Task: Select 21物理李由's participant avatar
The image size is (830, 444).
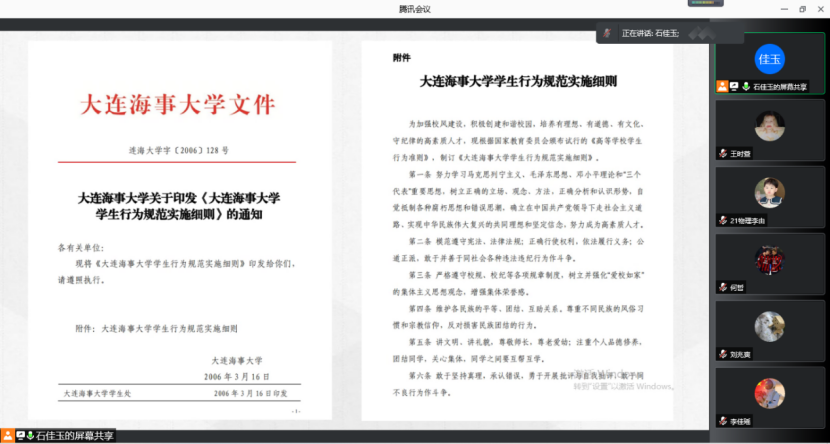Action: [769, 191]
